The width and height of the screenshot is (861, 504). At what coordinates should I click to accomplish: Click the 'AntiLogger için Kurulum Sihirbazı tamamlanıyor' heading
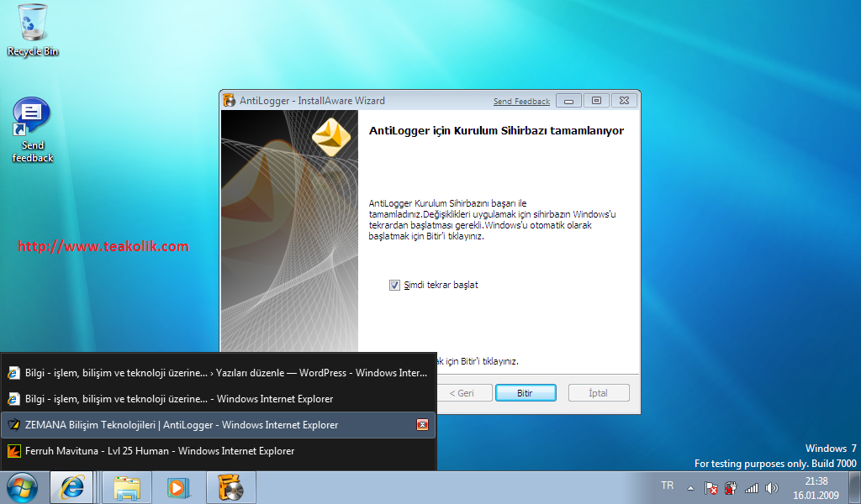tap(496, 131)
